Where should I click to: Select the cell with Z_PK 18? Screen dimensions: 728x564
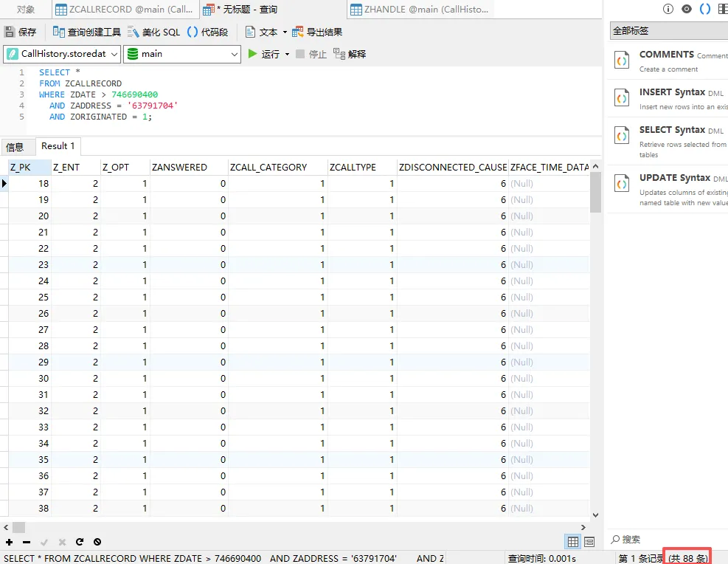click(x=30, y=184)
